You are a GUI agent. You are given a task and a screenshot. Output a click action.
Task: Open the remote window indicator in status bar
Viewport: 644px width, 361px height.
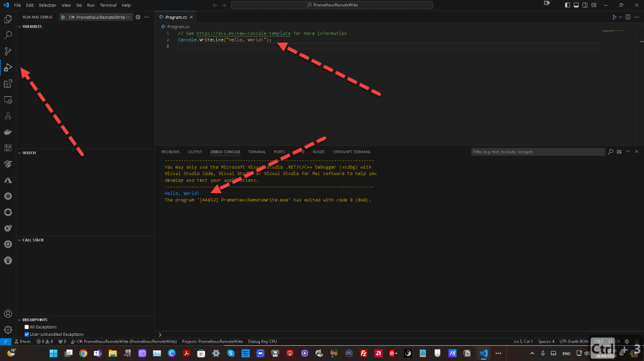(5, 342)
